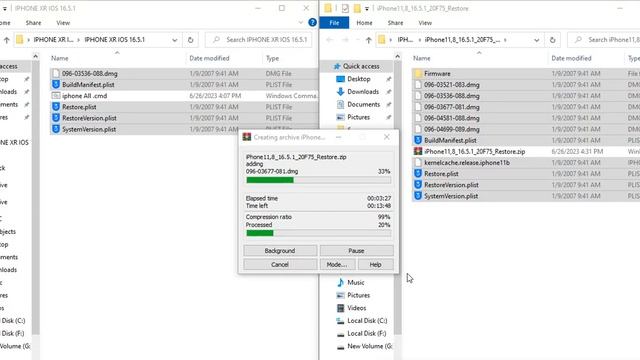The height and width of the screenshot is (360, 640).
Task: Open Local Disk (F:) in right pane
Action: pos(366,333)
